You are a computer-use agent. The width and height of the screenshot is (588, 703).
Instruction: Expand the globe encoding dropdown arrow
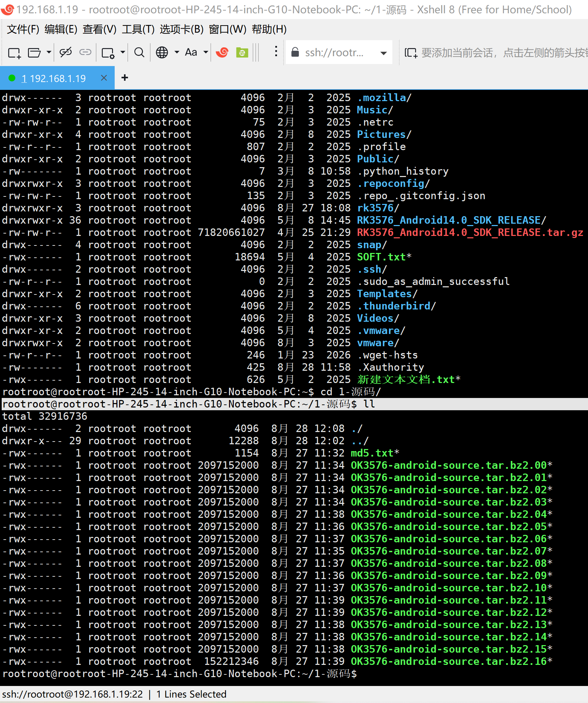pos(177,52)
